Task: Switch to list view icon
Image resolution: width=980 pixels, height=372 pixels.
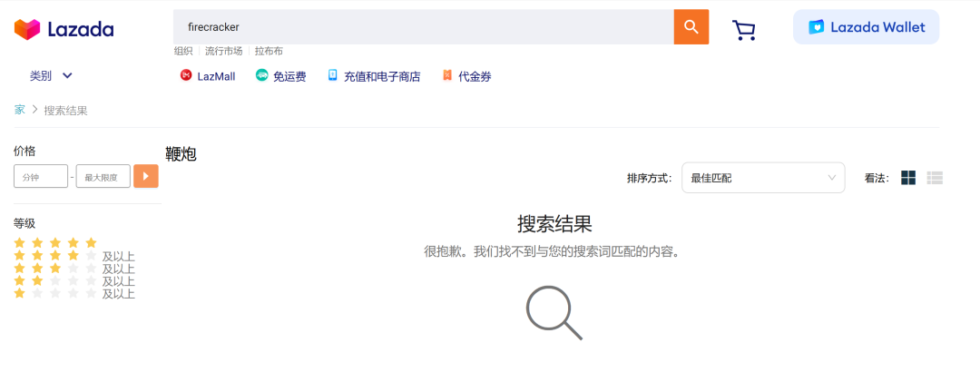Action: pyautogui.click(x=935, y=178)
